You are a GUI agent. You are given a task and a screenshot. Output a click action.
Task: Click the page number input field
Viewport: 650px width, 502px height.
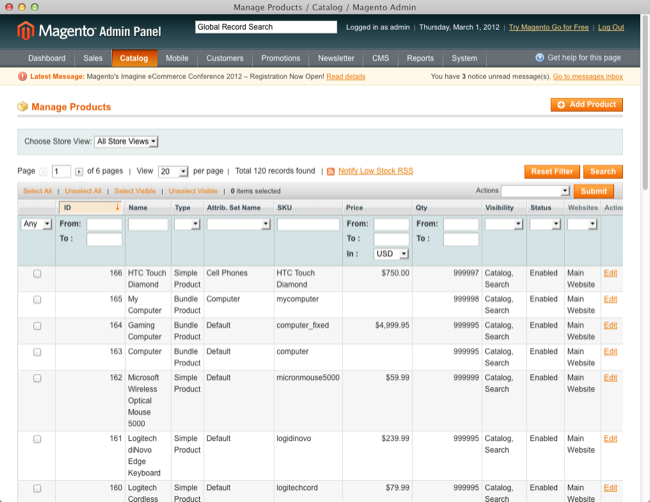pos(61,171)
